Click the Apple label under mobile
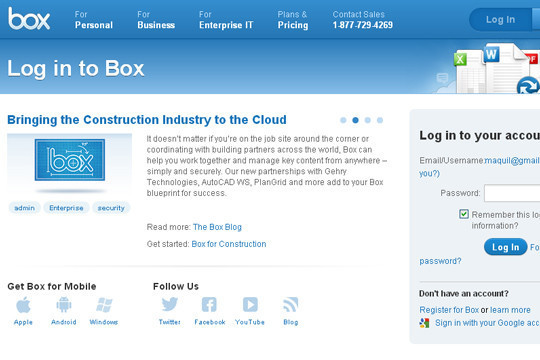The width and height of the screenshot is (540, 360). (23, 322)
